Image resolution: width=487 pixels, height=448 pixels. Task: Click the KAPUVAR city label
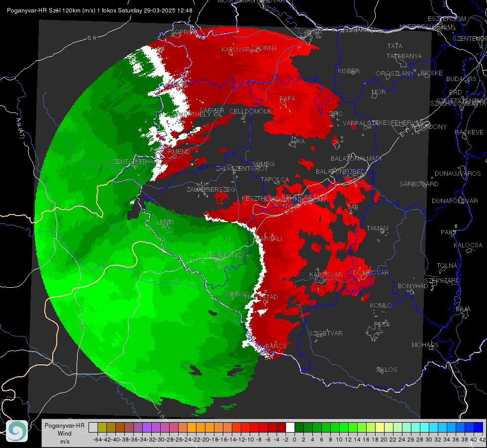(x=236, y=50)
